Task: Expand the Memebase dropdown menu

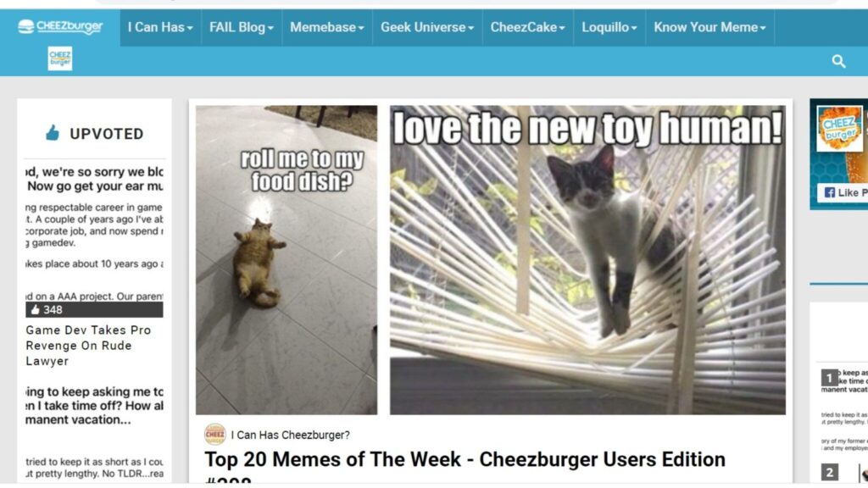Action: (327, 27)
